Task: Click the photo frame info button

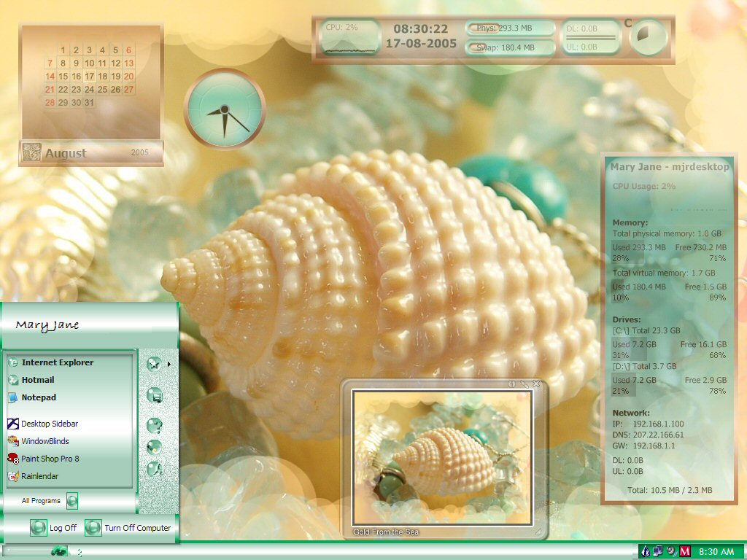Action: [x=512, y=384]
